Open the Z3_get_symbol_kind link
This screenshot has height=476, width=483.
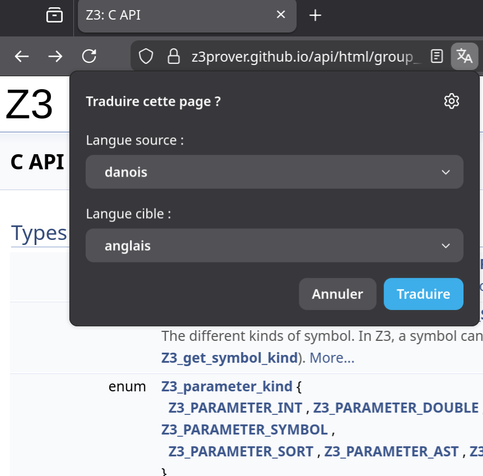229,358
